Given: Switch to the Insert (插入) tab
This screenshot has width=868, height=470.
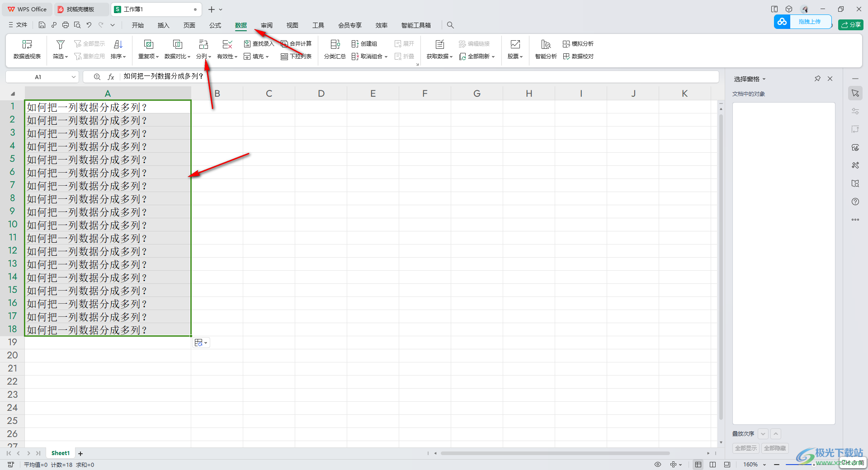Looking at the screenshot, I should point(163,25).
